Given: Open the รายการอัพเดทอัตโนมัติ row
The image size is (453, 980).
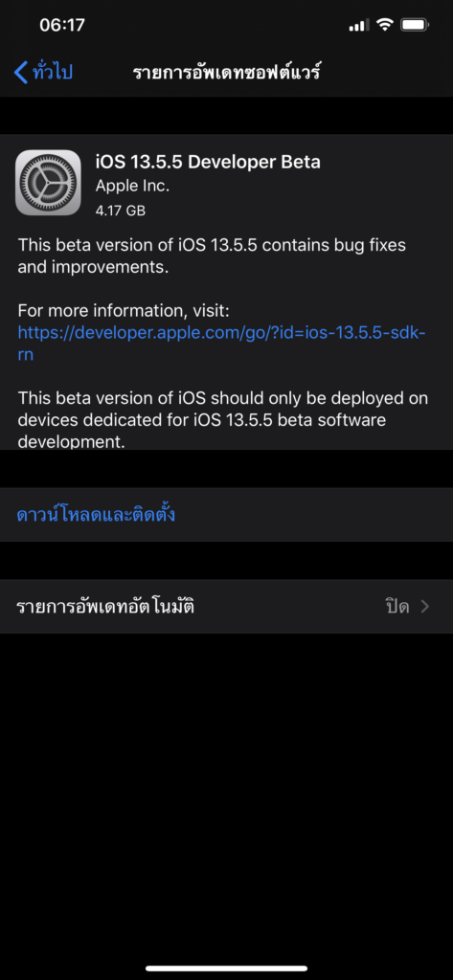Looking at the screenshot, I should click(x=226, y=606).
